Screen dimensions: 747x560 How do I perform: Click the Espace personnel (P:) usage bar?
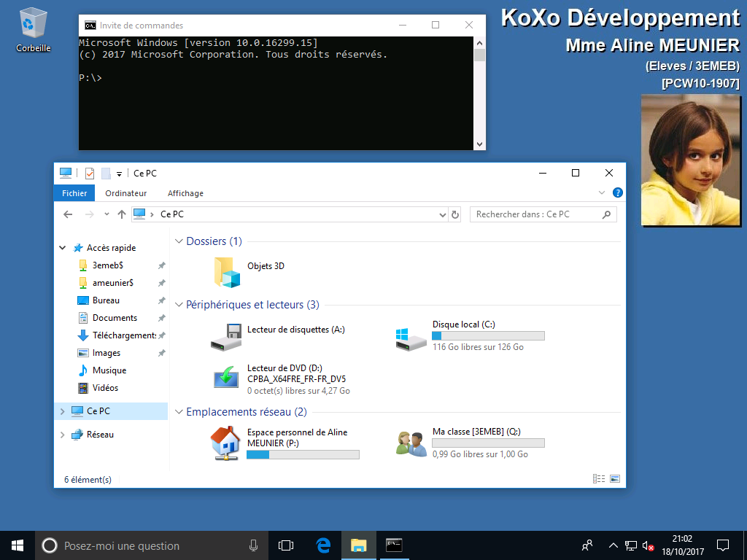[x=303, y=455]
